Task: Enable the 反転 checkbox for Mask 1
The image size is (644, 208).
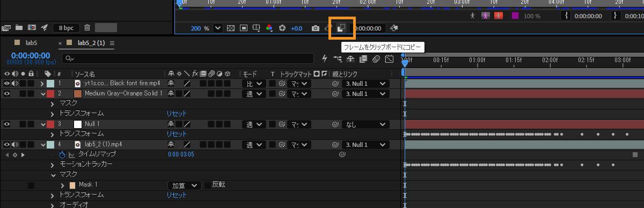Action: coord(208,185)
